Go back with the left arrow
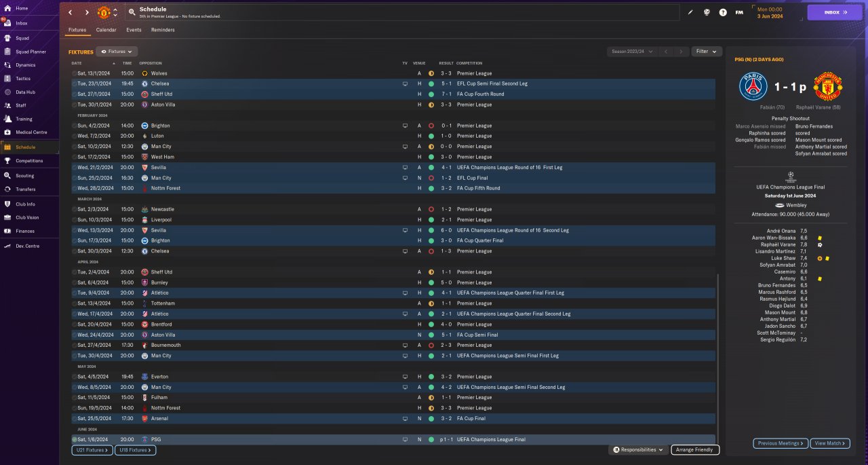This screenshot has height=465, width=868. (x=70, y=12)
